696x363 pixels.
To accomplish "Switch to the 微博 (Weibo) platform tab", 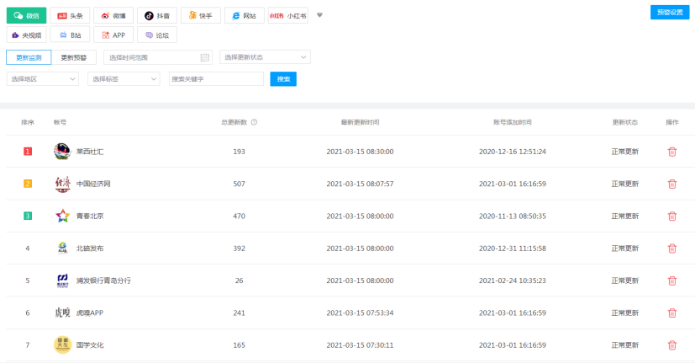I will point(114,16).
